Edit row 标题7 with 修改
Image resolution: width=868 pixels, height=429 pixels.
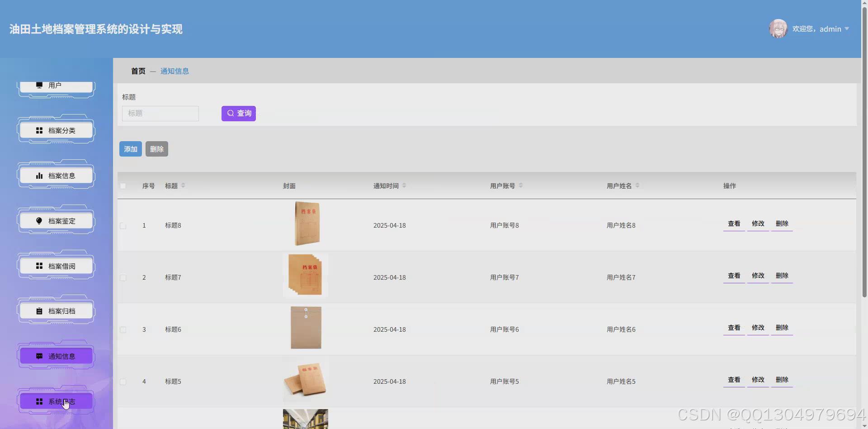point(758,276)
